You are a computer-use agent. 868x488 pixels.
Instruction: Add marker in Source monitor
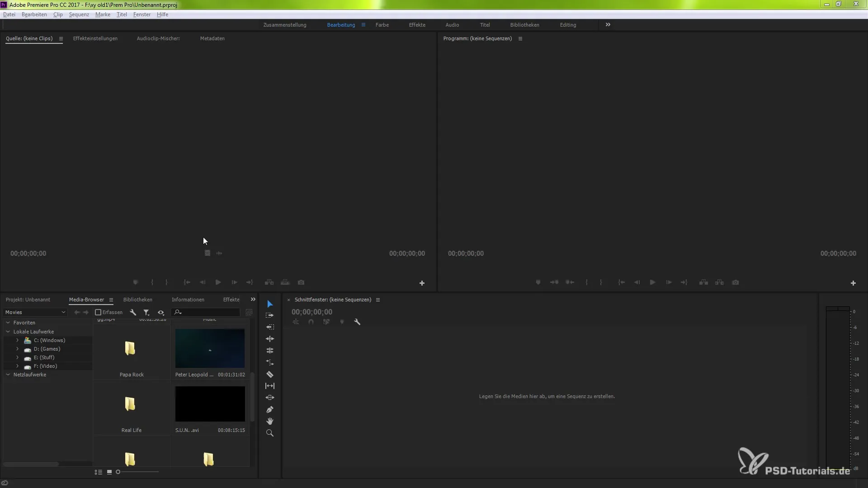[135, 282]
